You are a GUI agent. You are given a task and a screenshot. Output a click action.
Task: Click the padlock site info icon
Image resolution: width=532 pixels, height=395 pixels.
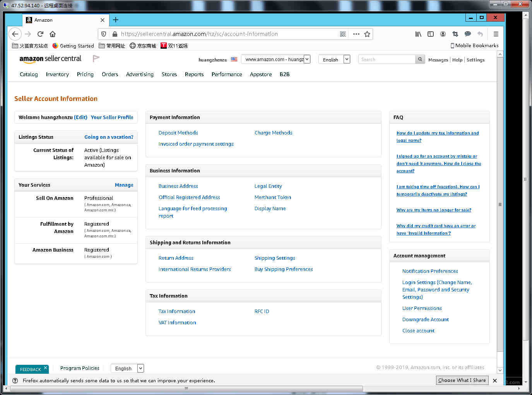pos(115,34)
